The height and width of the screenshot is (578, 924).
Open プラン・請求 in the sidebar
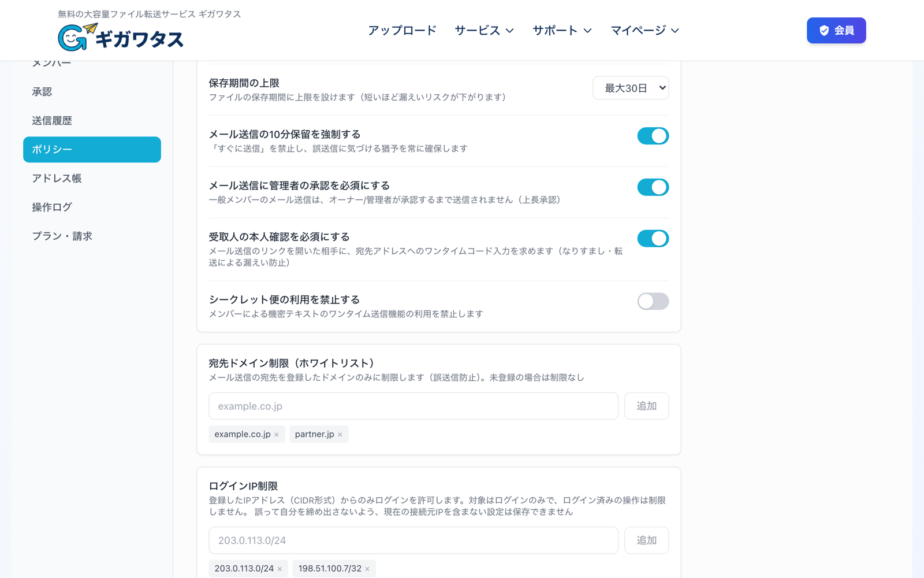click(92, 236)
